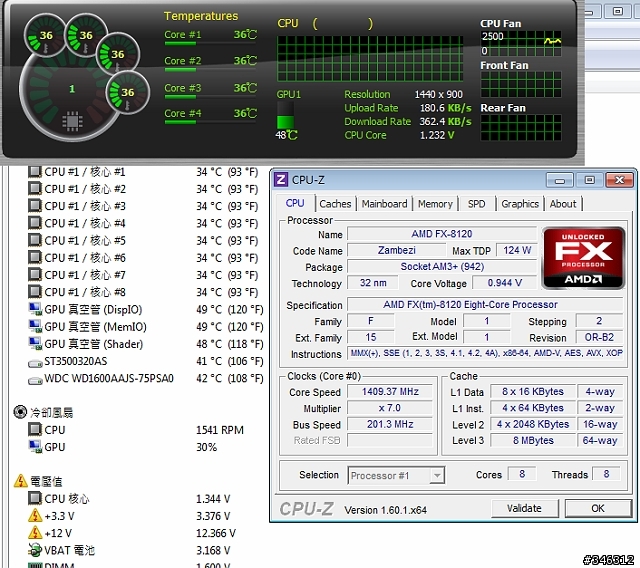Open the Memory tab in CPU-Z
The width and height of the screenshot is (640, 568).
[x=435, y=204]
